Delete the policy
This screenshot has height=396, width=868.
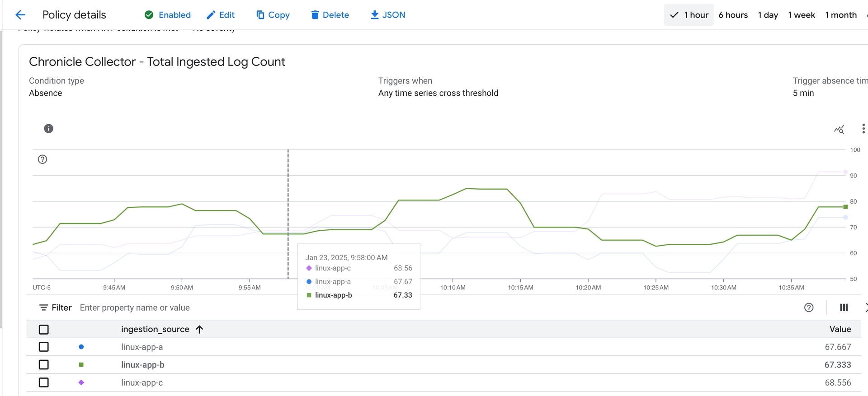[x=330, y=15]
